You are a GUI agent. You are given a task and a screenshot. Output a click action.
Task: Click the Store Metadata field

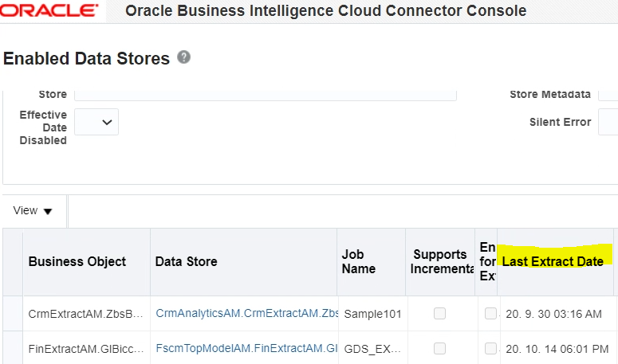point(608,95)
